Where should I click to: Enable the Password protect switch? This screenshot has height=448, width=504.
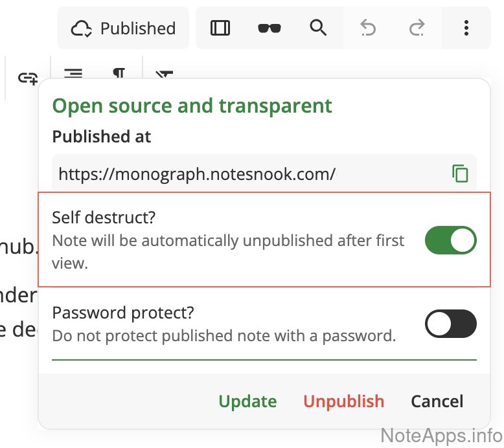tap(450, 324)
